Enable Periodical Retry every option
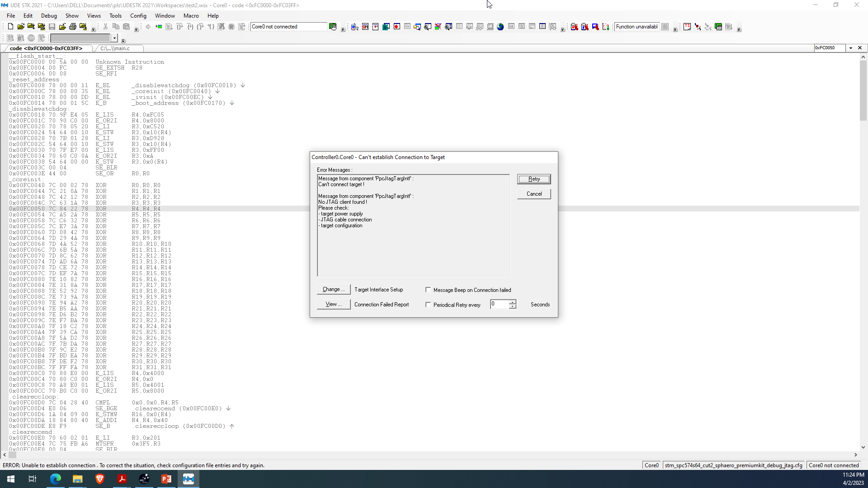This screenshot has width=868, height=488. (429, 305)
